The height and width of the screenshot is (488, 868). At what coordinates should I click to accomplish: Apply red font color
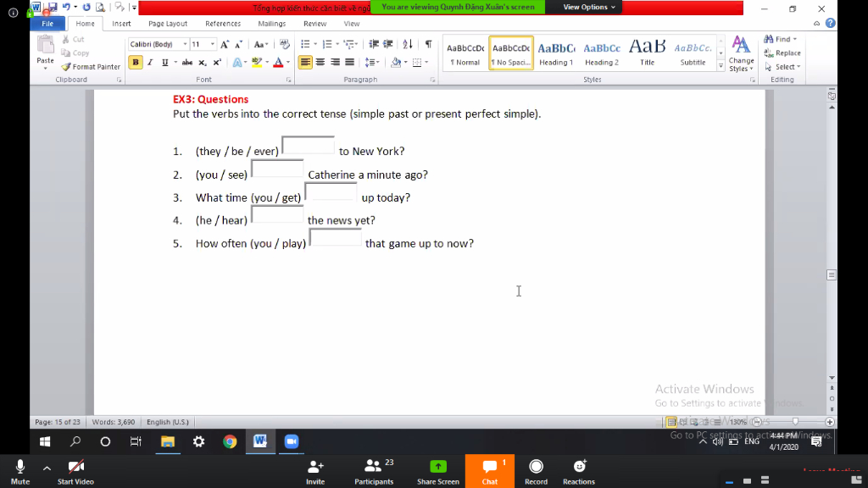click(x=278, y=63)
